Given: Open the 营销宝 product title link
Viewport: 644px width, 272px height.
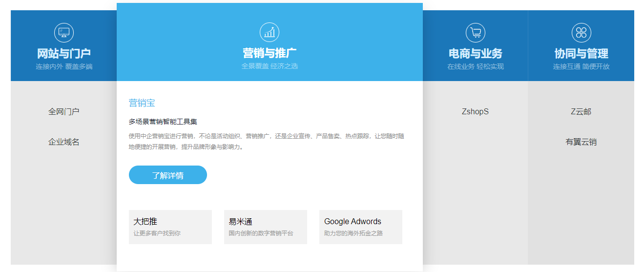Looking at the screenshot, I should click(x=142, y=103).
